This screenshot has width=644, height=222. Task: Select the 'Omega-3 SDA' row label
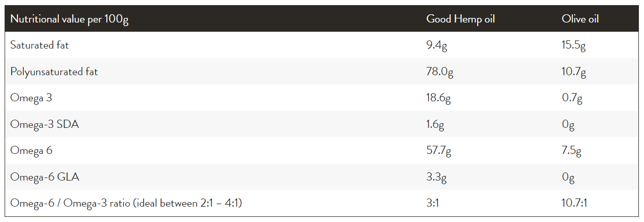45,124
